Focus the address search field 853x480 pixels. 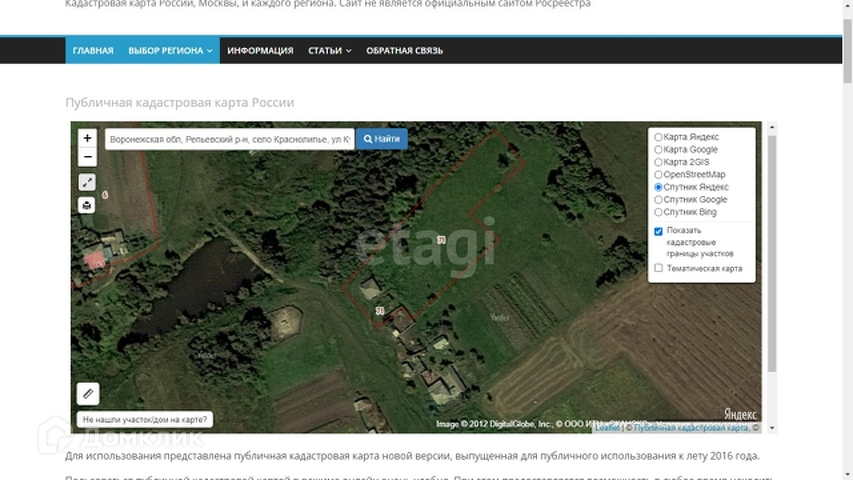pyautogui.click(x=230, y=139)
